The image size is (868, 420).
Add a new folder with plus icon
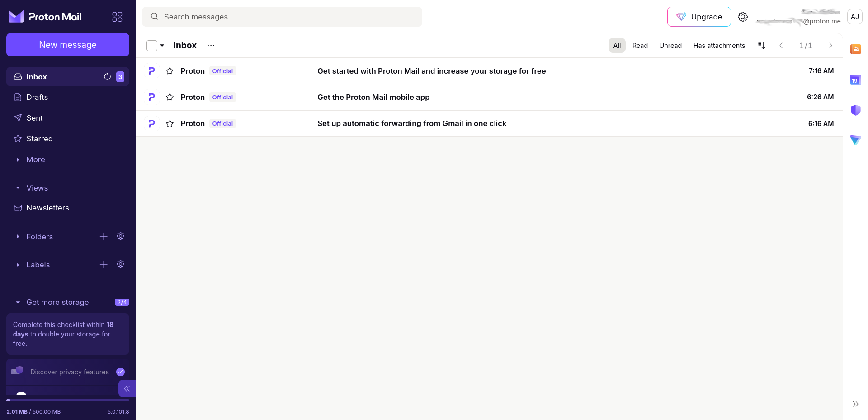(x=104, y=236)
